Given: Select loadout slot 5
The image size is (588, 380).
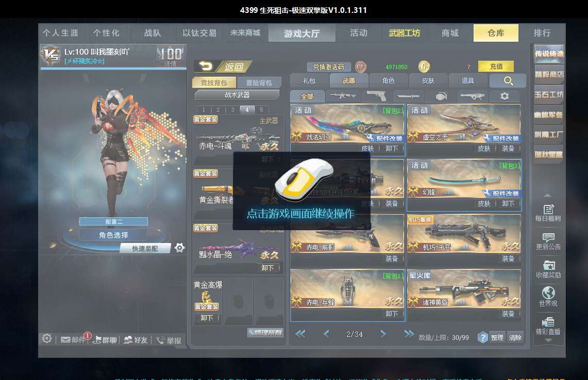Looking at the screenshot, I should click(x=261, y=110).
